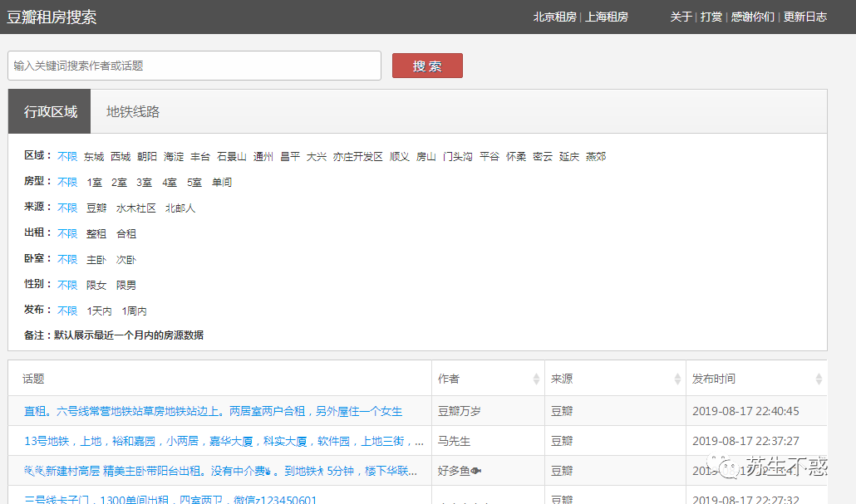Filter gender by 限男
856x504 pixels.
126,285
